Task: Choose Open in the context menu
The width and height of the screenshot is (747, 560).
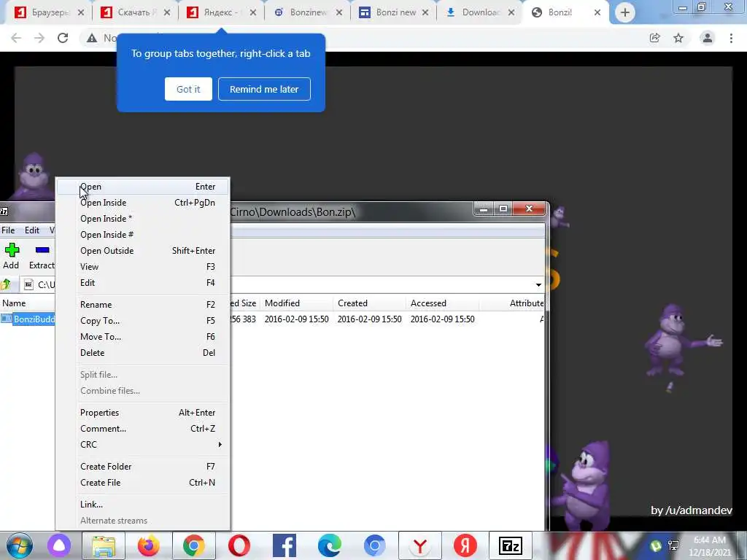Action: pos(143,187)
